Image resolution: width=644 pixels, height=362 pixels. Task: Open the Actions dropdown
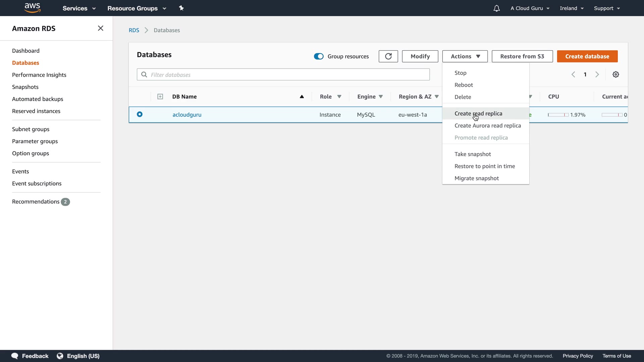(465, 56)
